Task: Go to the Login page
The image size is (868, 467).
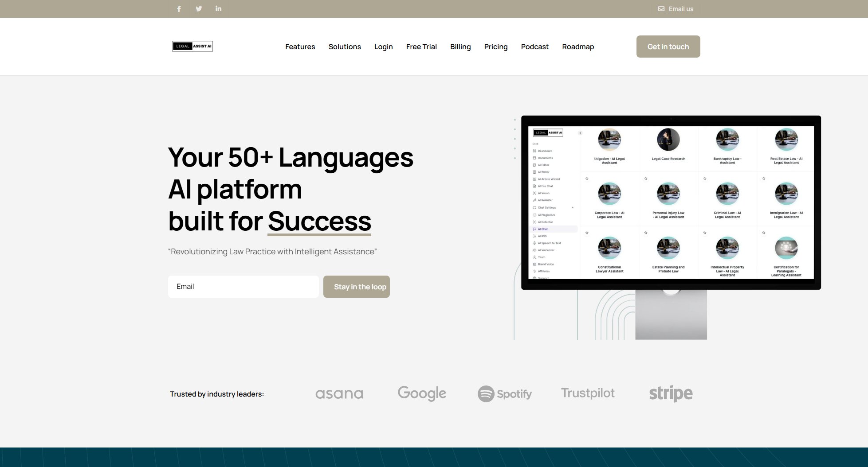Action: [383, 47]
